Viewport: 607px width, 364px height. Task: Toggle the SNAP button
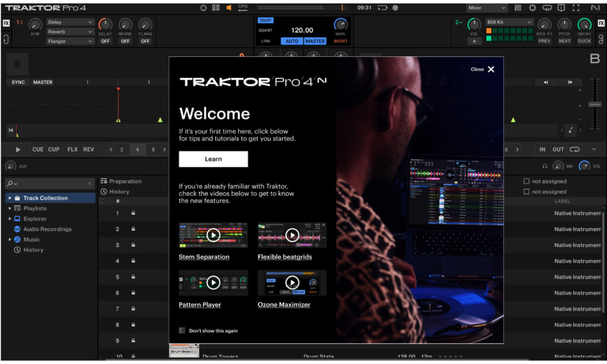[x=265, y=20]
